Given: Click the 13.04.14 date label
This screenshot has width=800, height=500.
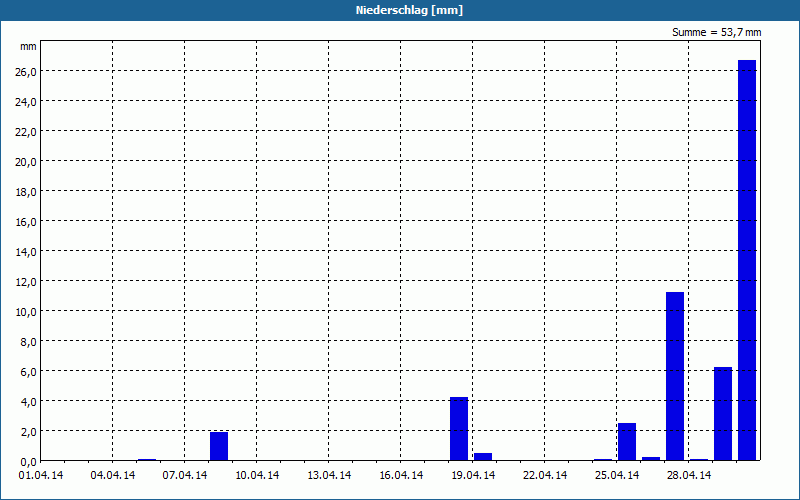Looking at the screenshot, I should click(329, 476).
